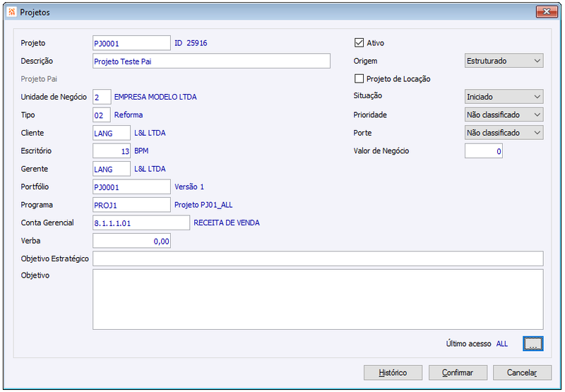The image size is (565, 392).
Task: Click the ID 25916 text
Action: [x=191, y=43]
